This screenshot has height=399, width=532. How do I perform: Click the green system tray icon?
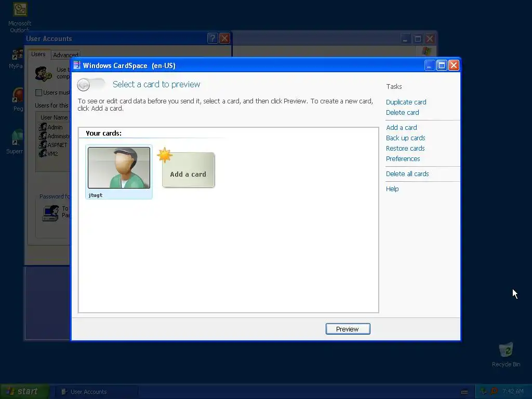(484, 391)
